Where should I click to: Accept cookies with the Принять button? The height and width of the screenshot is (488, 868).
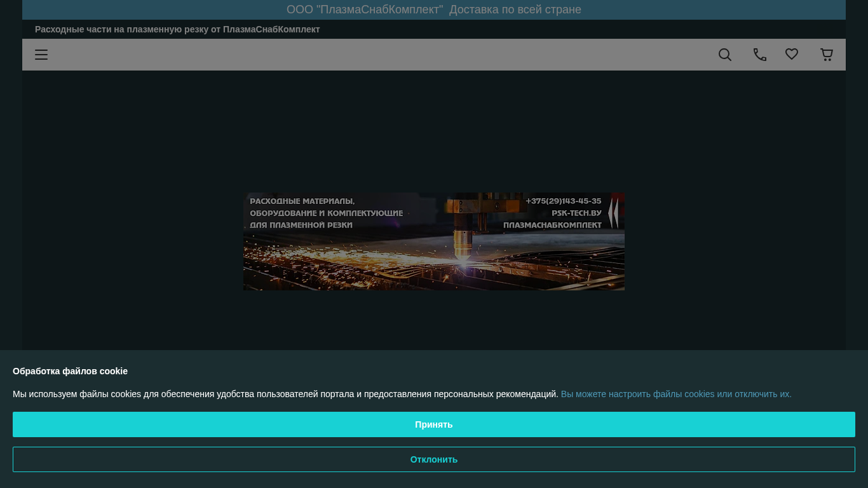pyautogui.click(x=434, y=424)
